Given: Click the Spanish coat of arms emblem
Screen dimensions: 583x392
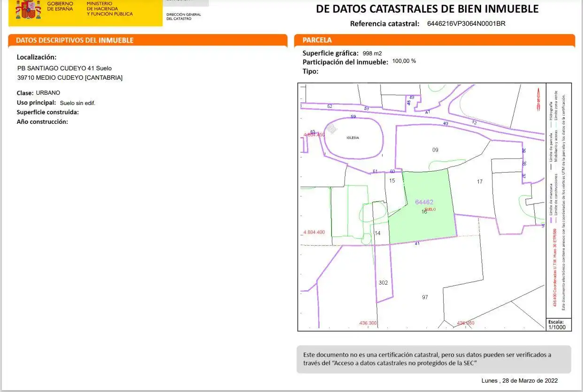Looking at the screenshot, I should click(28, 9).
